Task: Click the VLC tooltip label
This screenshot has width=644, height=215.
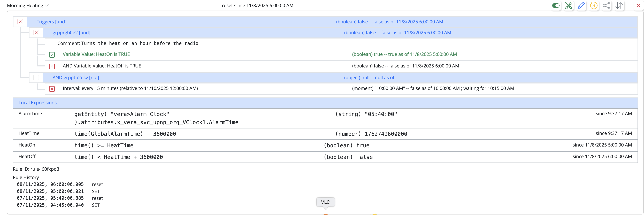Action: (325, 202)
